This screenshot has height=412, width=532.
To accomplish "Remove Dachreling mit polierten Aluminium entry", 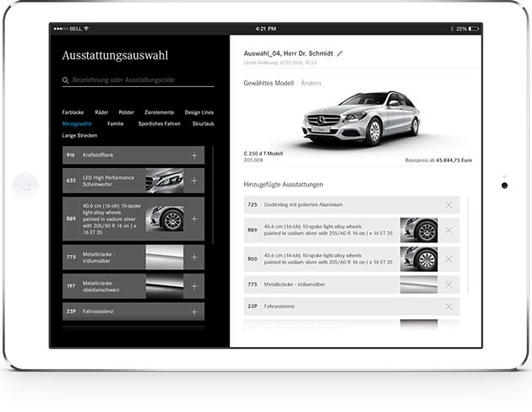I will 448,205.
